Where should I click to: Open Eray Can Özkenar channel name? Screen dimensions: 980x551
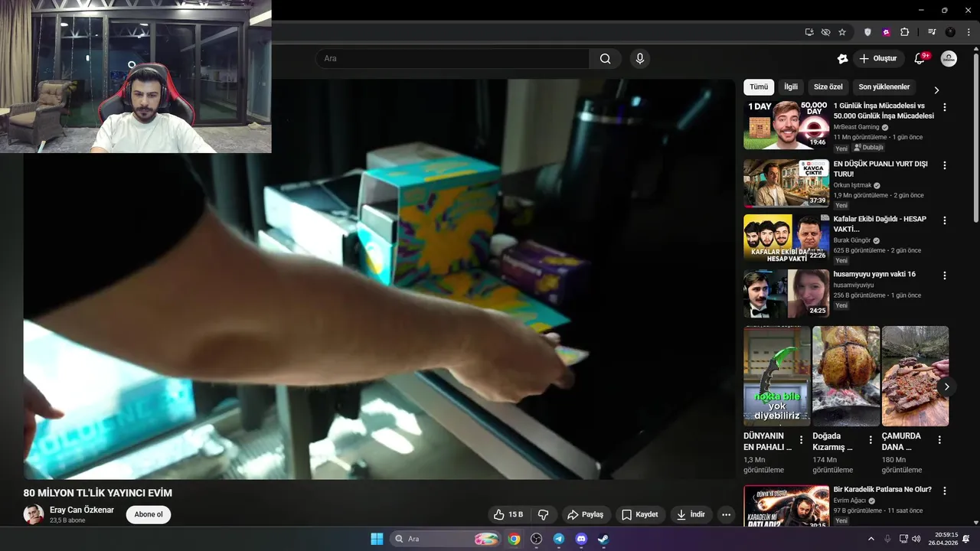coord(82,510)
